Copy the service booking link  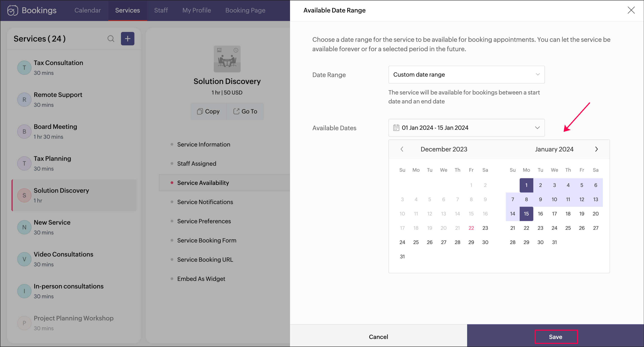tap(208, 111)
